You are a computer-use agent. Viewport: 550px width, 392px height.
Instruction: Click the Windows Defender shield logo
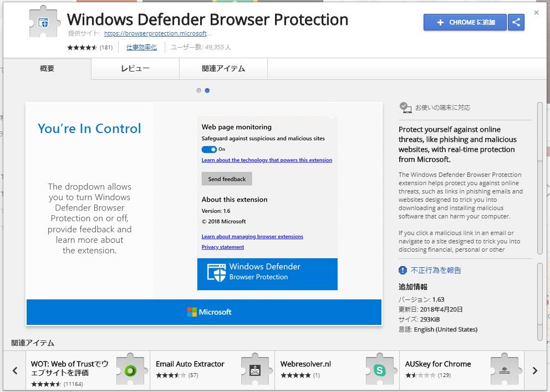tap(216, 273)
